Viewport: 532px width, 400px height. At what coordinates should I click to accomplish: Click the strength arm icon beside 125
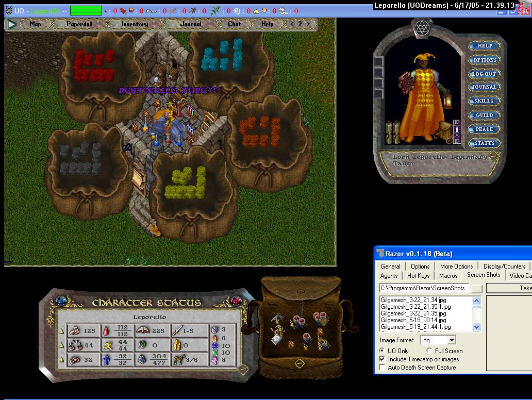[x=75, y=330]
